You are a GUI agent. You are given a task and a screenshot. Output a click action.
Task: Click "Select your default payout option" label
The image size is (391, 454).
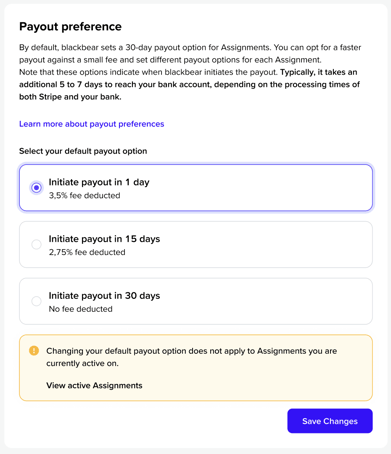pos(83,151)
